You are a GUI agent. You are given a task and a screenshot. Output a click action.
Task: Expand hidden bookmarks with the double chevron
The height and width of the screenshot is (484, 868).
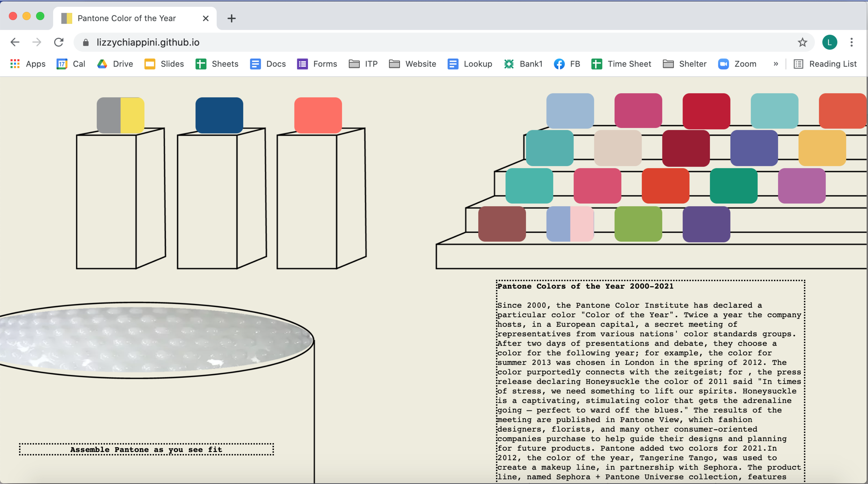[776, 64]
